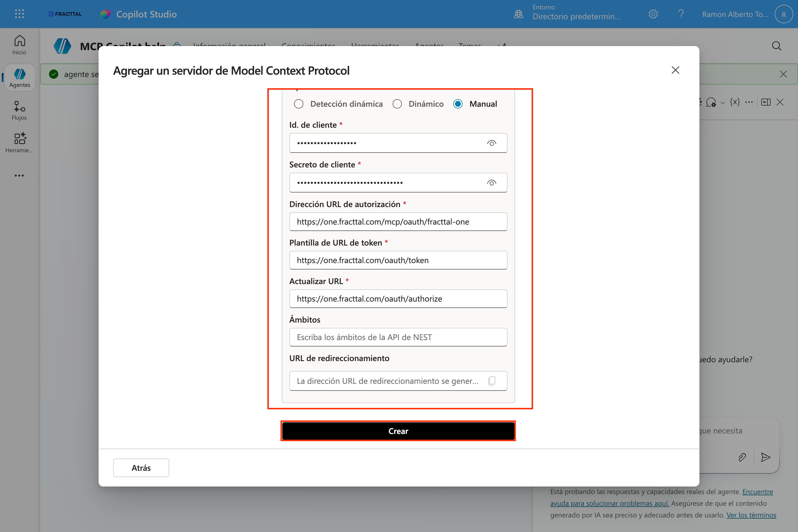Image resolution: width=798 pixels, height=532 pixels.
Task: Click the Id. de cliente field
Action: pyautogui.click(x=398, y=143)
